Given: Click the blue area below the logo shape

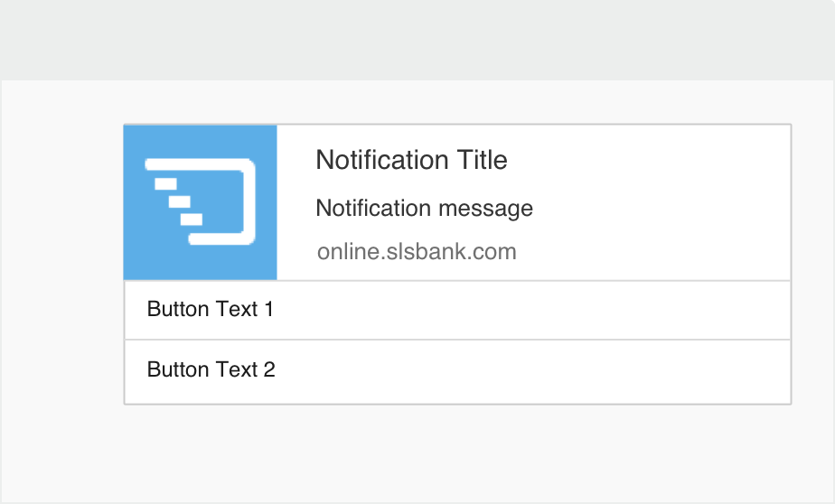Looking at the screenshot, I should click(x=201, y=262).
